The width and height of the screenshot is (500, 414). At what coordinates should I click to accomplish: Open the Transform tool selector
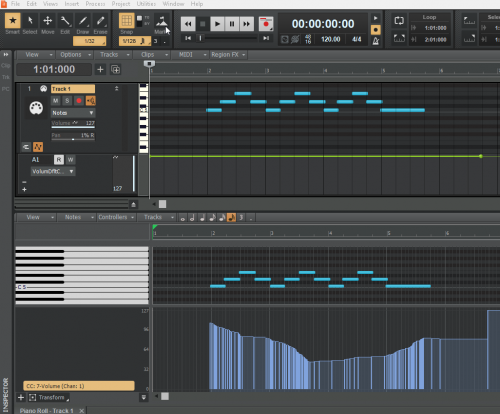click(49, 398)
